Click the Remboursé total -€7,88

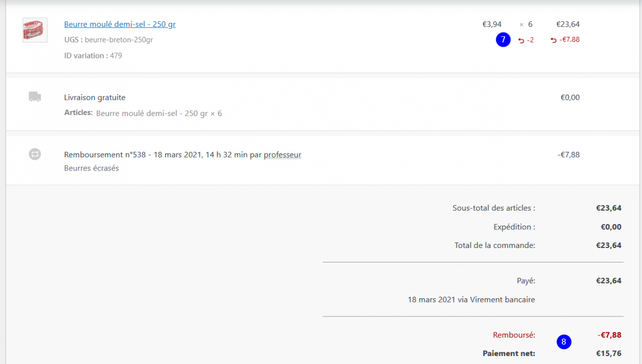[x=609, y=335]
